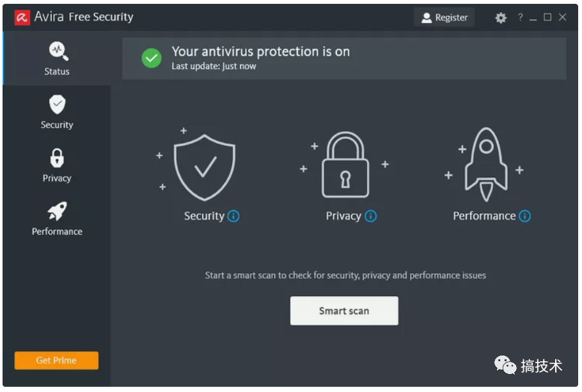Click the antivirus protection status banner
This screenshot has height=392, width=582.
click(344, 58)
